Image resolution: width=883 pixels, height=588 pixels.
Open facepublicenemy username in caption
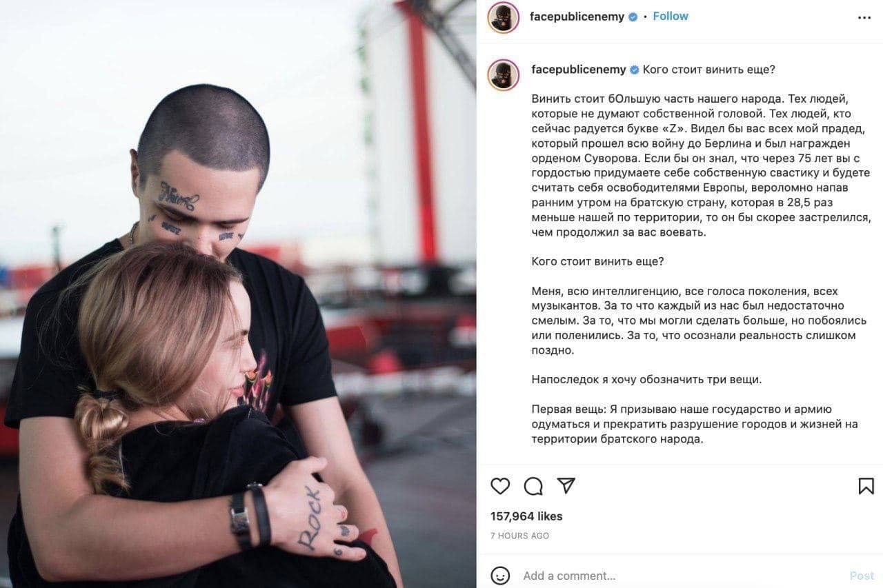(579, 70)
